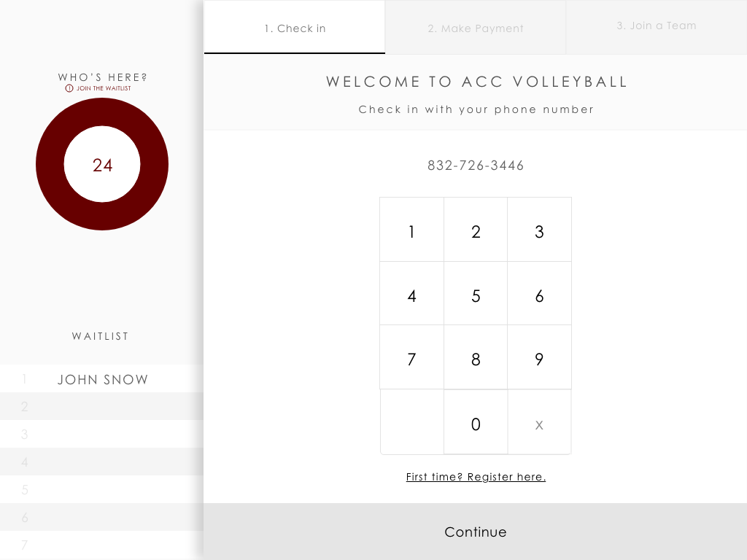The image size is (747, 560).
Task: Tap the number 3 keypad button
Action: 539,230
